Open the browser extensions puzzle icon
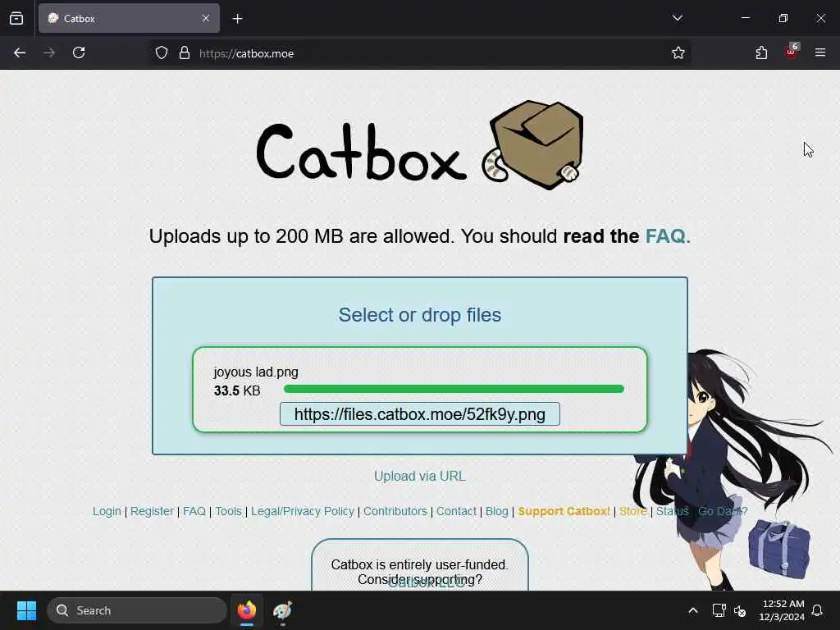The width and height of the screenshot is (840, 630). pos(761,52)
